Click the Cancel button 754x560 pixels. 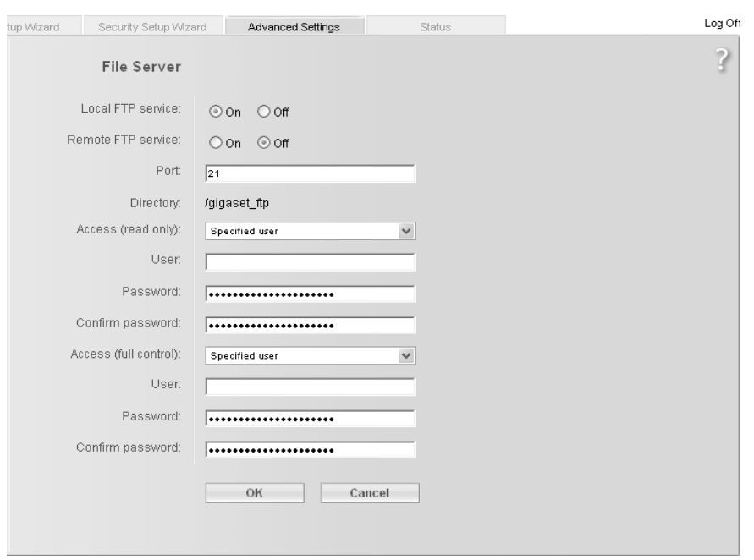[x=370, y=492]
